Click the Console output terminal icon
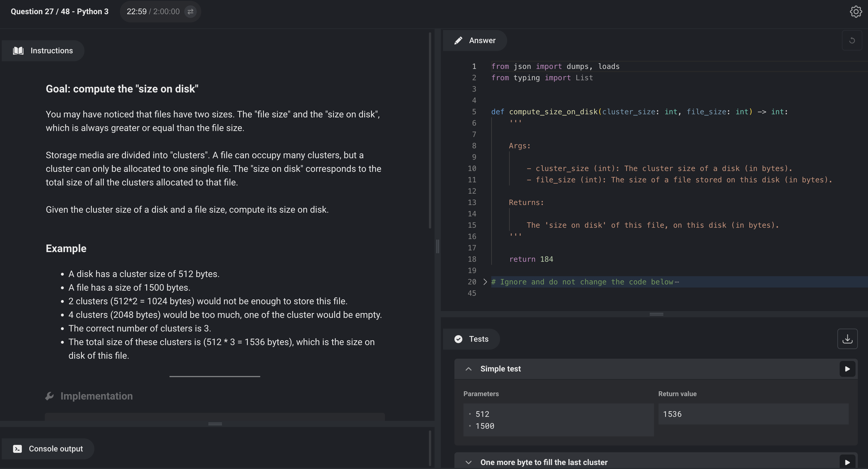This screenshot has height=469, width=868. (18, 449)
